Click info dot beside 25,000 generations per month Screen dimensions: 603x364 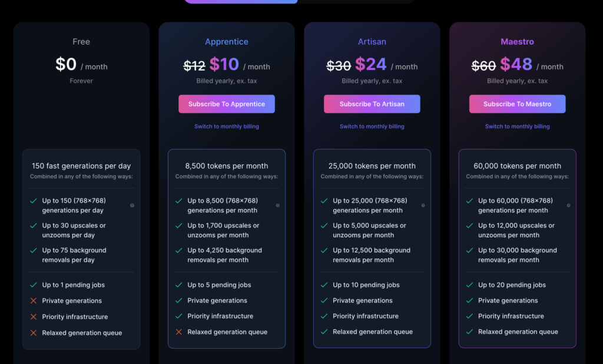(x=423, y=206)
